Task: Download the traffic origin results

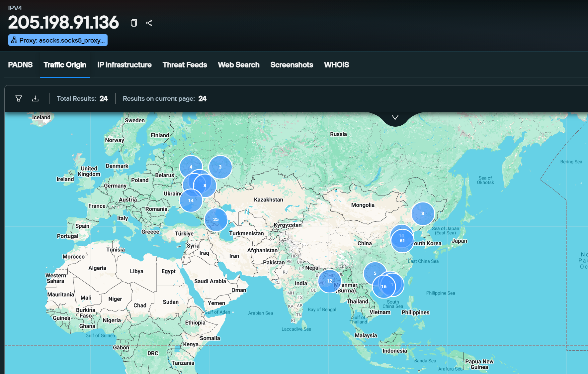Action: [x=35, y=98]
